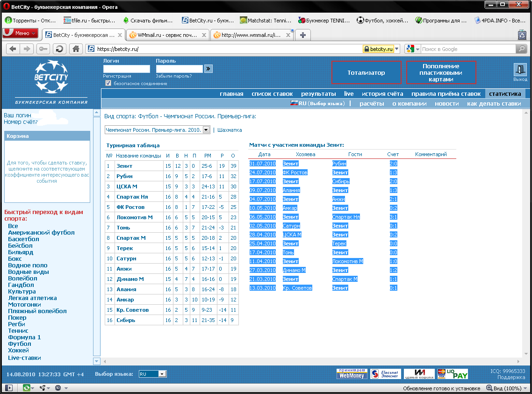This screenshot has height=394, width=532.
Task: Select team ЦСКА М in the standings table
Action: (127, 186)
